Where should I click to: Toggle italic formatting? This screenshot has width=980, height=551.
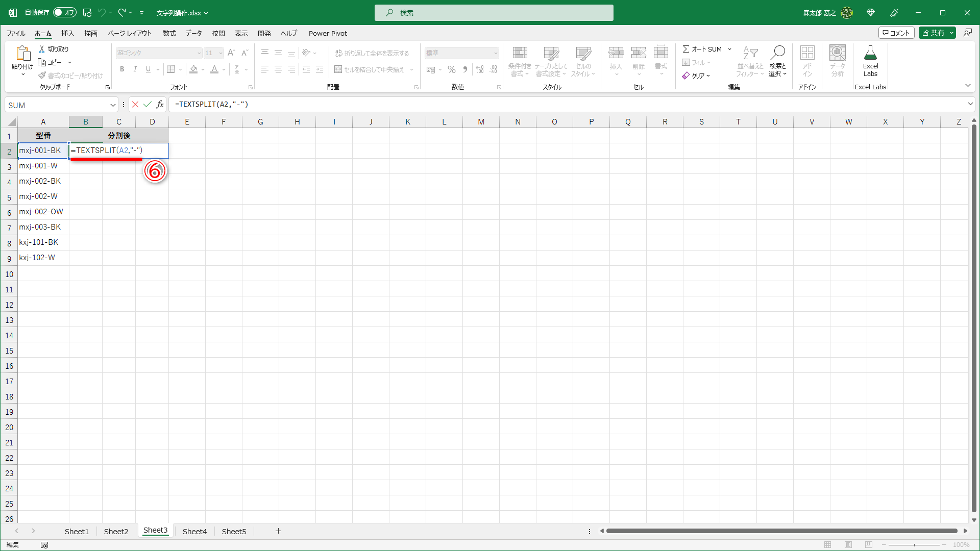135,69
